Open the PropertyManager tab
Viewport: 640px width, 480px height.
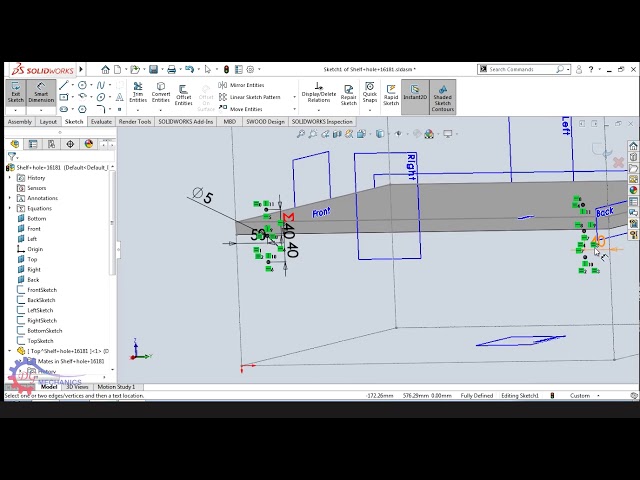pos(33,144)
